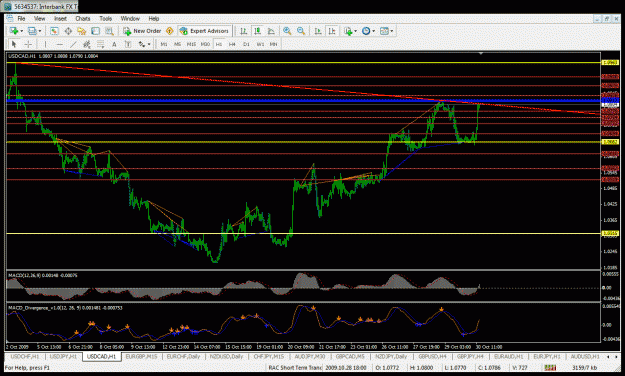Expand the Periods dropdown arrow

click(373, 31)
